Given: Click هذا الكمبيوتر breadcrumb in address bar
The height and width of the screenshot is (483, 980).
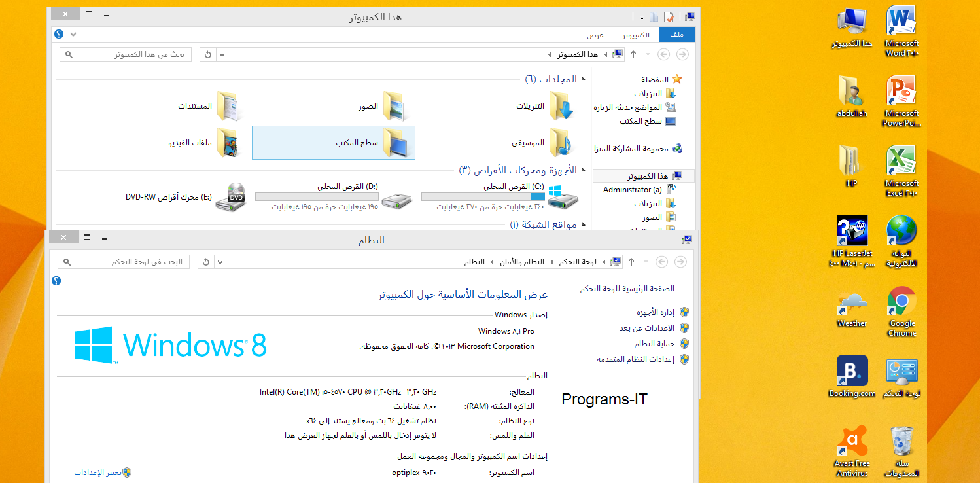Looking at the screenshot, I should (x=577, y=54).
